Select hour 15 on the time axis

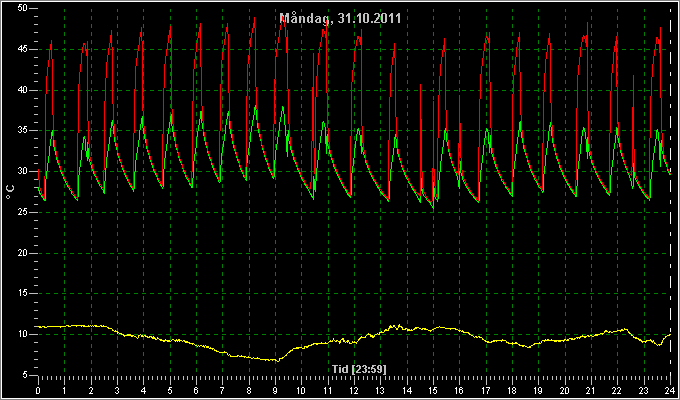coord(433,390)
